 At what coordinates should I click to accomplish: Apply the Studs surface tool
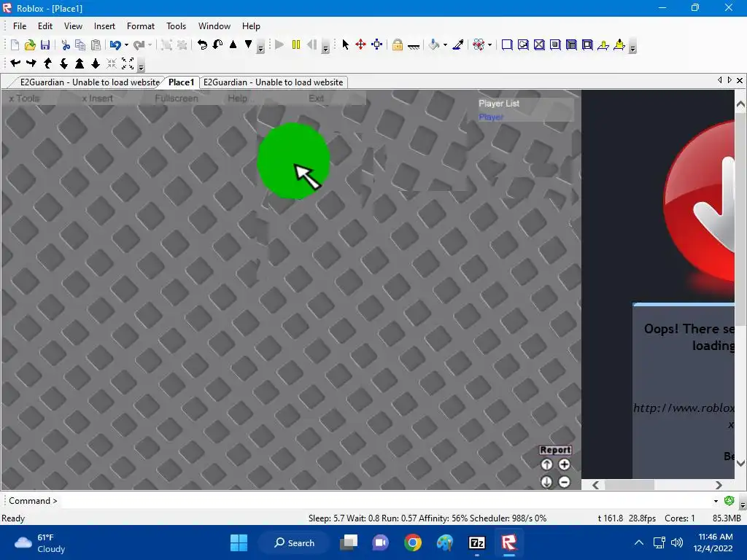(555, 44)
